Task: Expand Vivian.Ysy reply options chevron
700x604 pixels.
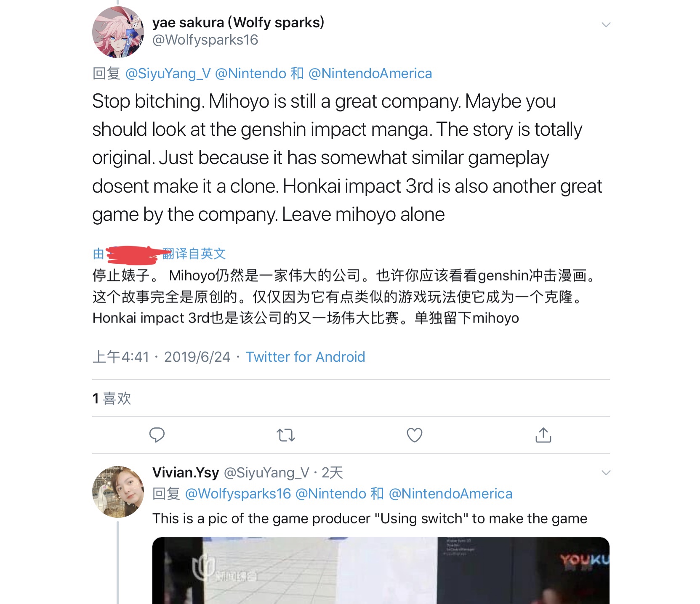Action: pos(606,473)
